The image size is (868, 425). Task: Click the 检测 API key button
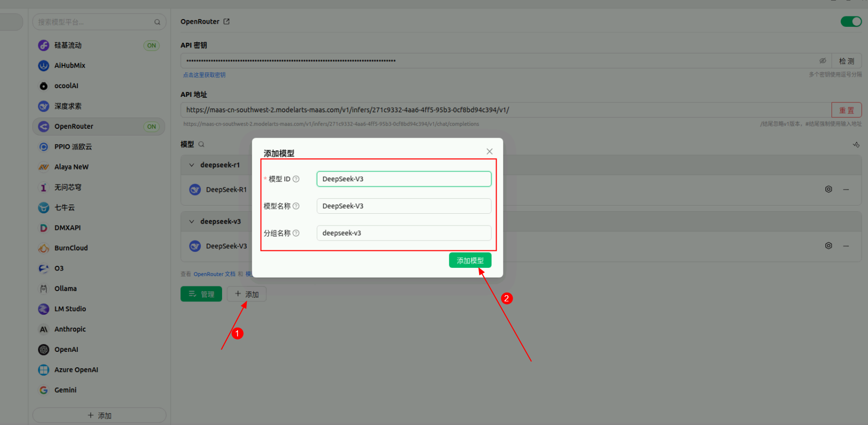click(x=846, y=61)
